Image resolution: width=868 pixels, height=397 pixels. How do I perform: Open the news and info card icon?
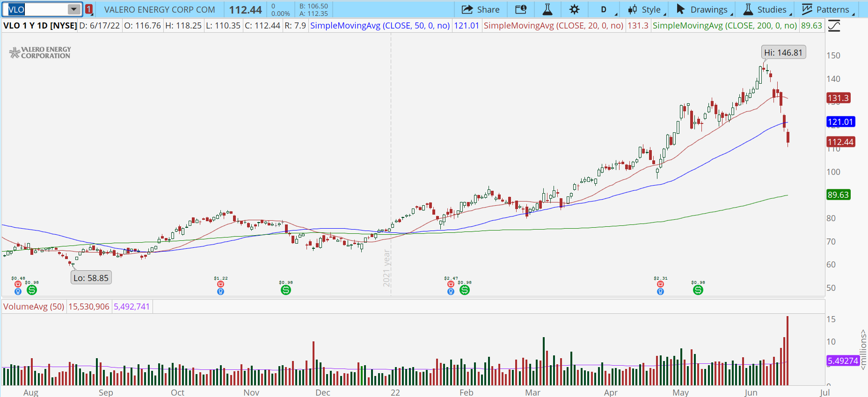tap(521, 9)
